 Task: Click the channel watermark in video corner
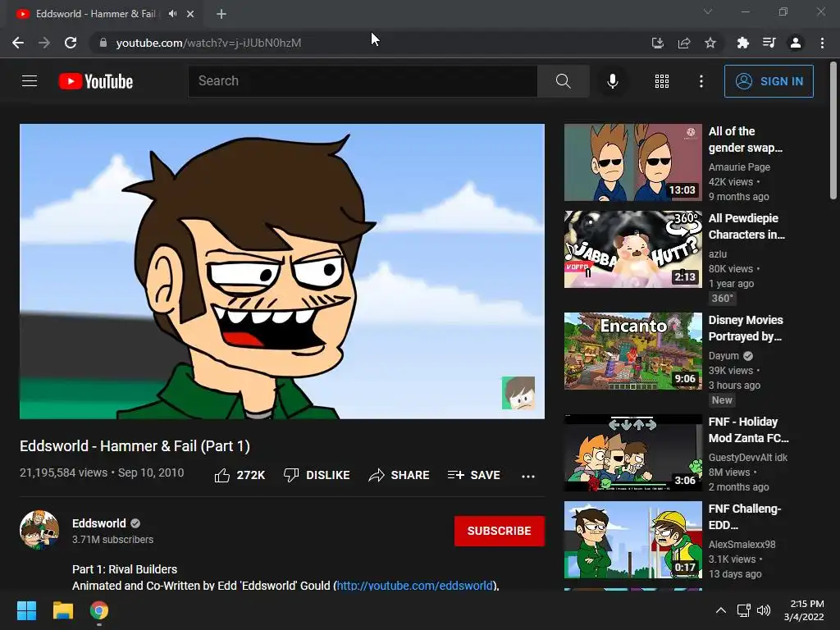[518, 393]
